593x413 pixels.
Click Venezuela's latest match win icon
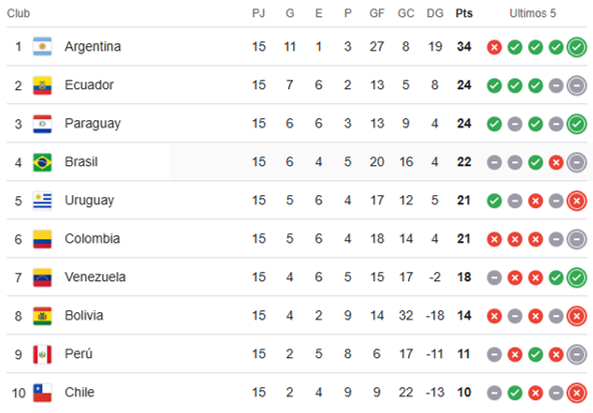577,278
